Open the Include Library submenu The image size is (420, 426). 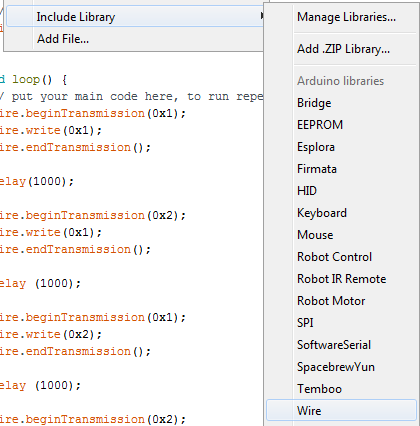point(135,17)
